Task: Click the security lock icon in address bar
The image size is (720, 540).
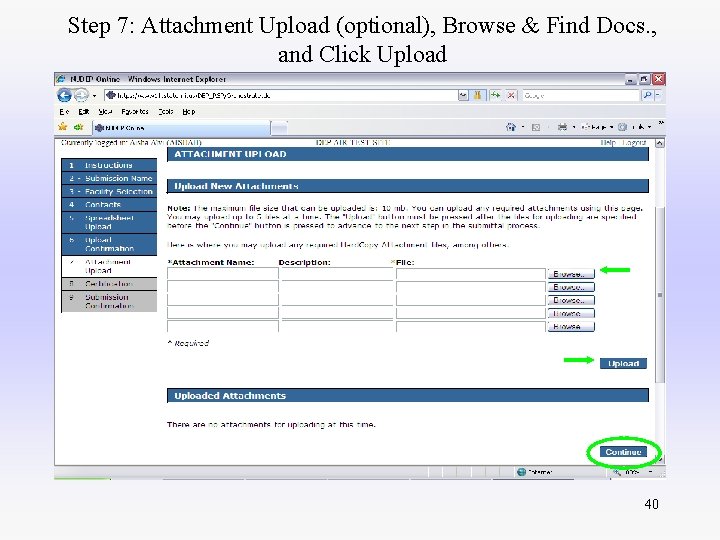Action: coord(478,96)
